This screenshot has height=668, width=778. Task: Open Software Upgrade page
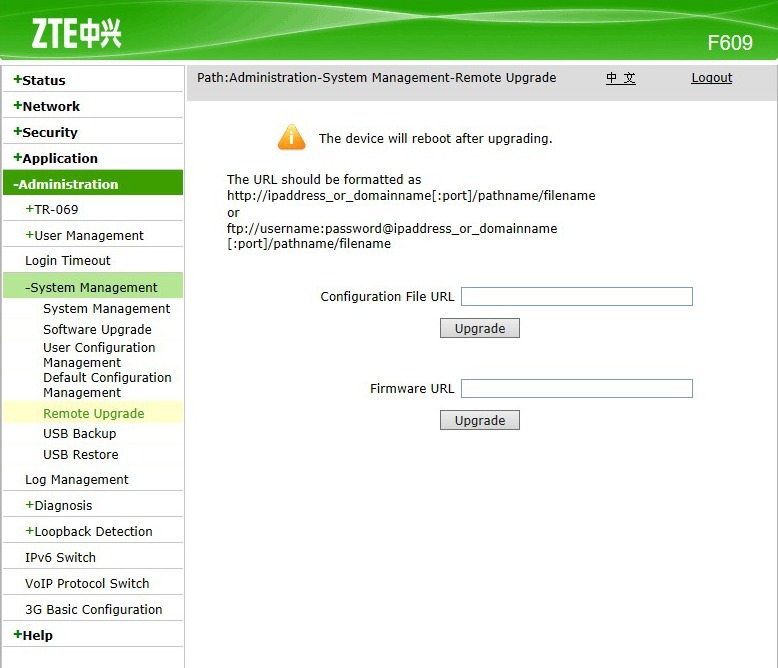[x=97, y=330]
